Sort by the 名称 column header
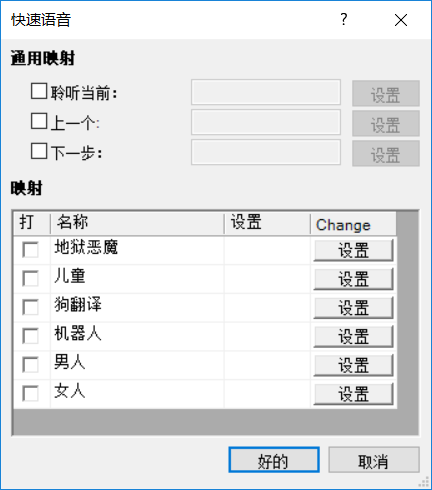The height and width of the screenshot is (490, 432). 137,223
